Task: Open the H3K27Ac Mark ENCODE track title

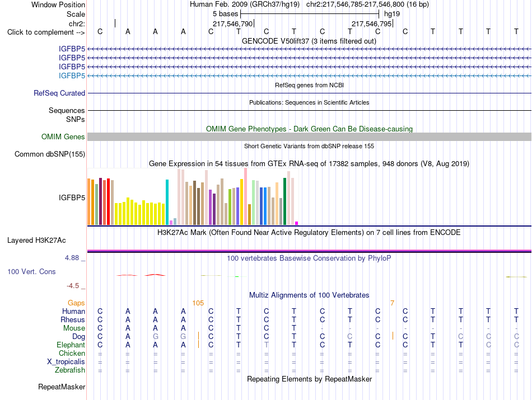Action: (x=309, y=233)
